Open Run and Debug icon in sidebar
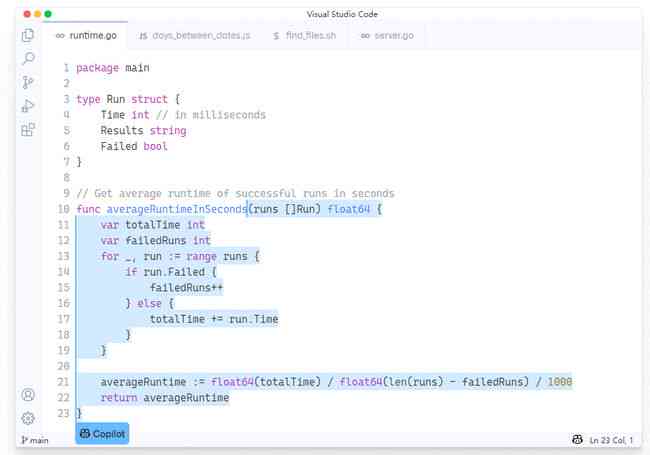This screenshot has height=455, width=650. coord(28,106)
